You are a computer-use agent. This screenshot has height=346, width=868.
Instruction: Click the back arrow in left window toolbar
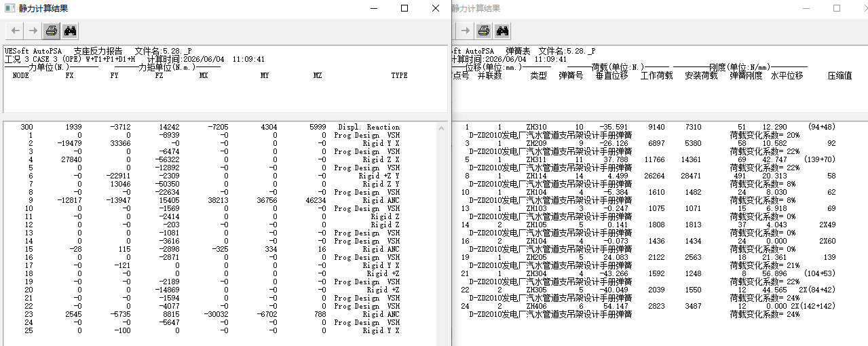point(15,31)
